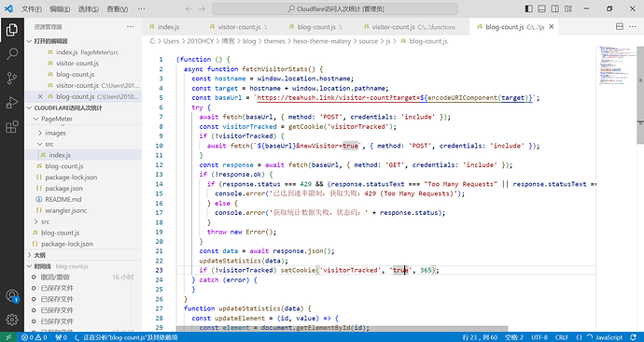Open the Accounts icon with badge
The height and width of the screenshot is (342, 644).
click(12, 295)
